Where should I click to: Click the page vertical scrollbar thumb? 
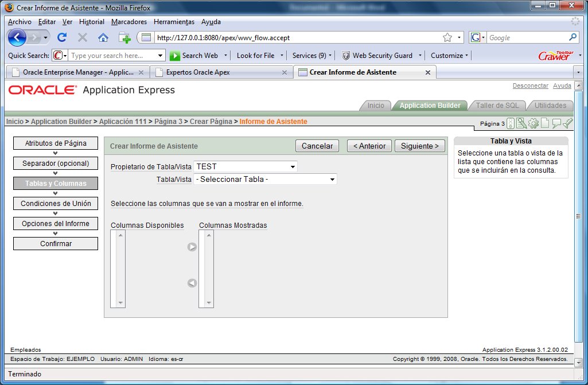tap(578, 216)
